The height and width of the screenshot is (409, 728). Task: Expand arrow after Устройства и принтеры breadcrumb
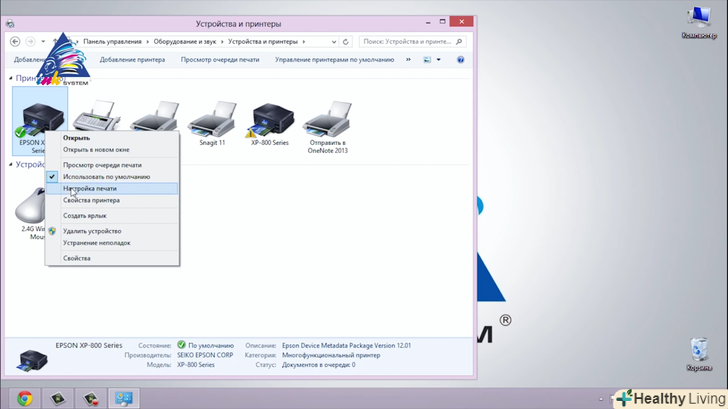point(304,42)
